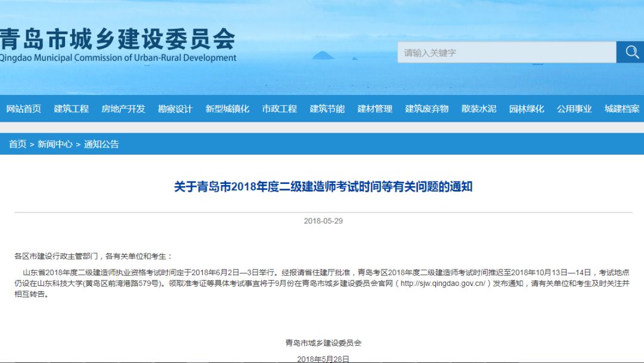Click 首页 breadcrumb link
This screenshot has height=363, width=644.
click(x=18, y=144)
